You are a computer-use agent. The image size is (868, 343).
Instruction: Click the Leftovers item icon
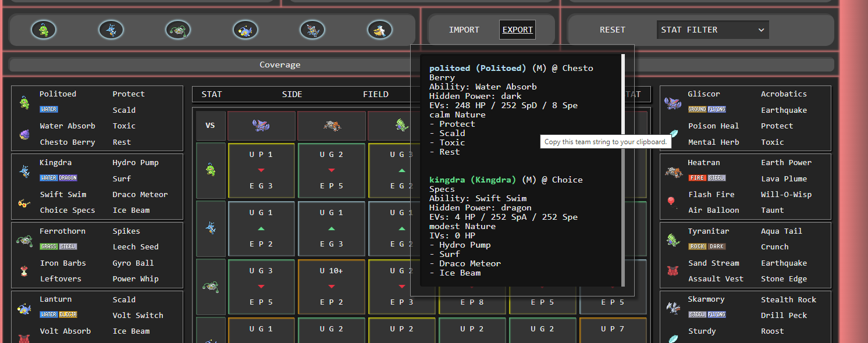point(24,271)
